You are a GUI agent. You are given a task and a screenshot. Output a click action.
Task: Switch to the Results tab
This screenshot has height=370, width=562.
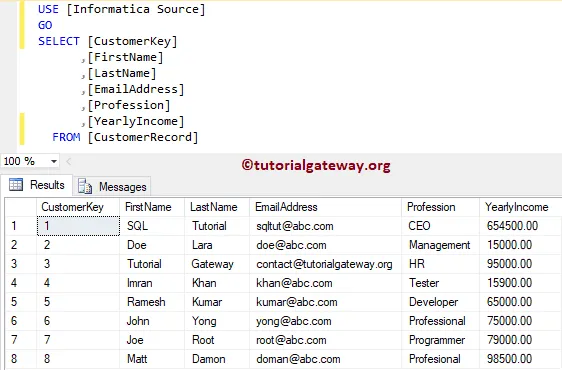click(37, 185)
